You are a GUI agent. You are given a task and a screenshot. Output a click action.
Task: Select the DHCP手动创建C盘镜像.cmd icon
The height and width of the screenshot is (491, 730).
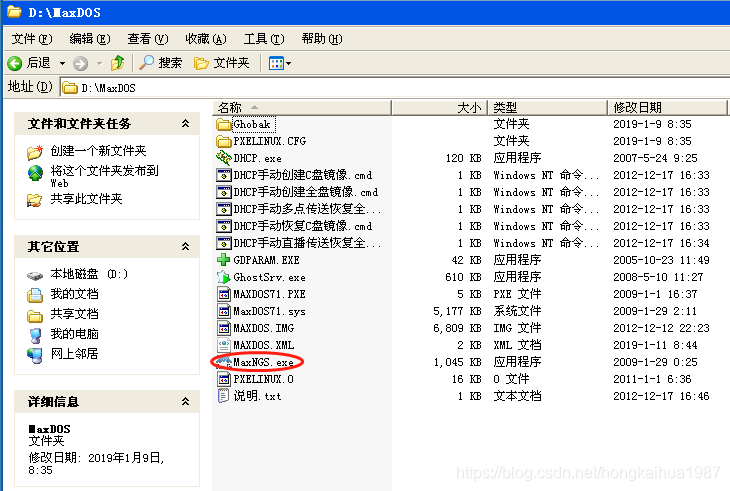point(224,175)
